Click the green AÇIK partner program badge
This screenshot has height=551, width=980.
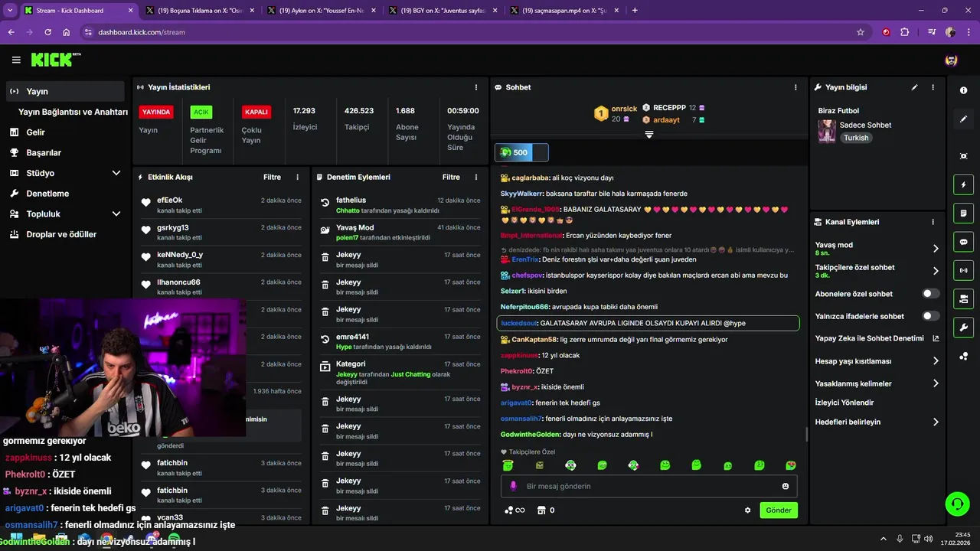[201, 112]
